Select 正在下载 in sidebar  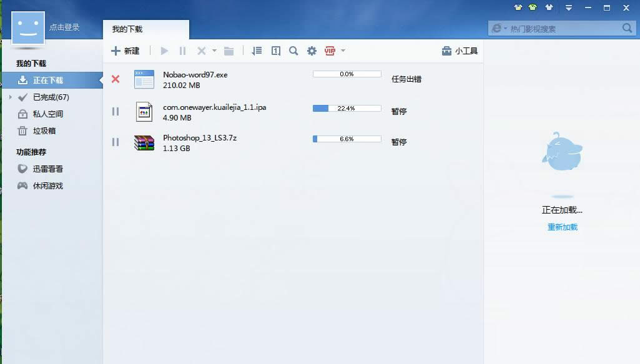[52, 81]
